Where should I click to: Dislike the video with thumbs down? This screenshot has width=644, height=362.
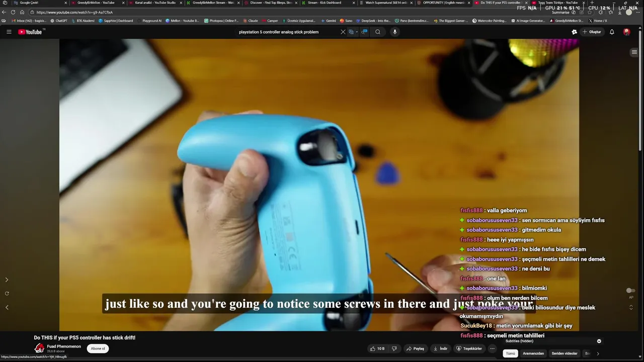(394, 348)
